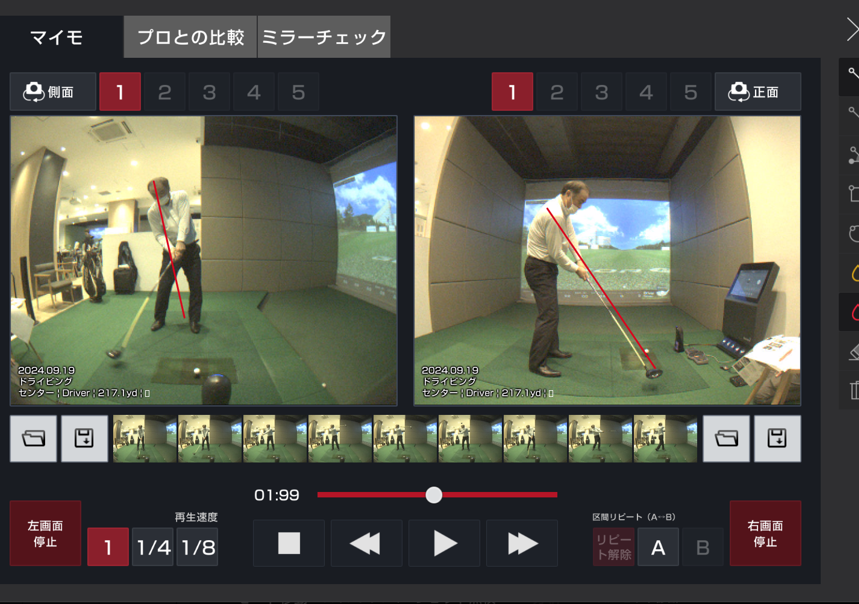Select the eraser tool in sidebar
The width and height of the screenshot is (859, 604).
point(853,351)
